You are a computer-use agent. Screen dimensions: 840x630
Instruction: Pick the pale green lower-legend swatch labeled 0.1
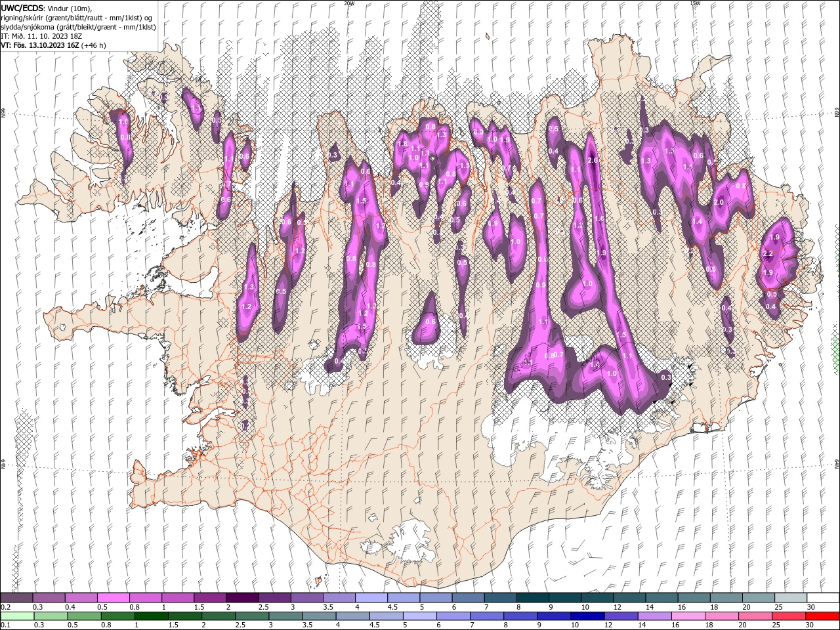coord(16,616)
